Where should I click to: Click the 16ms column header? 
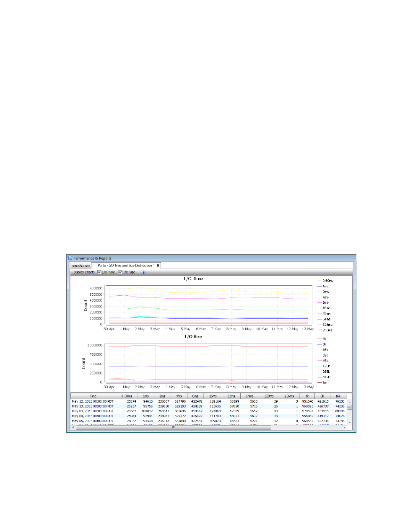tap(213, 396)
